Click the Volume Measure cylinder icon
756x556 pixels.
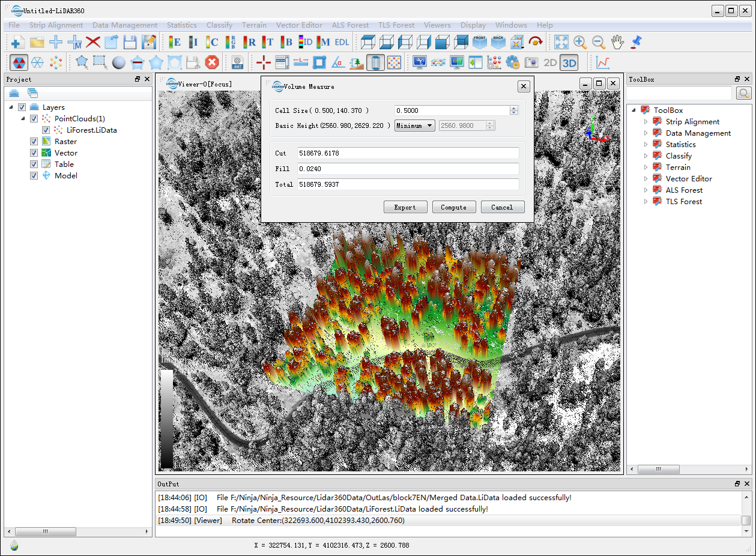375,62
